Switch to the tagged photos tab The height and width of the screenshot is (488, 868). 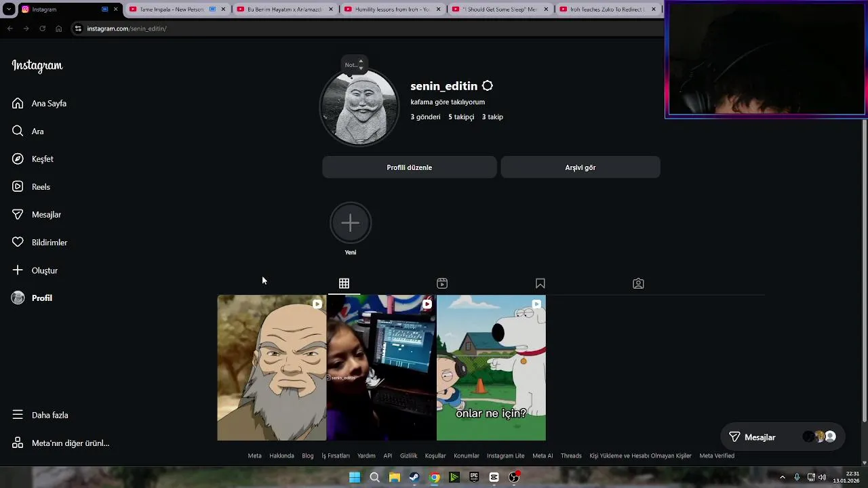638,283
